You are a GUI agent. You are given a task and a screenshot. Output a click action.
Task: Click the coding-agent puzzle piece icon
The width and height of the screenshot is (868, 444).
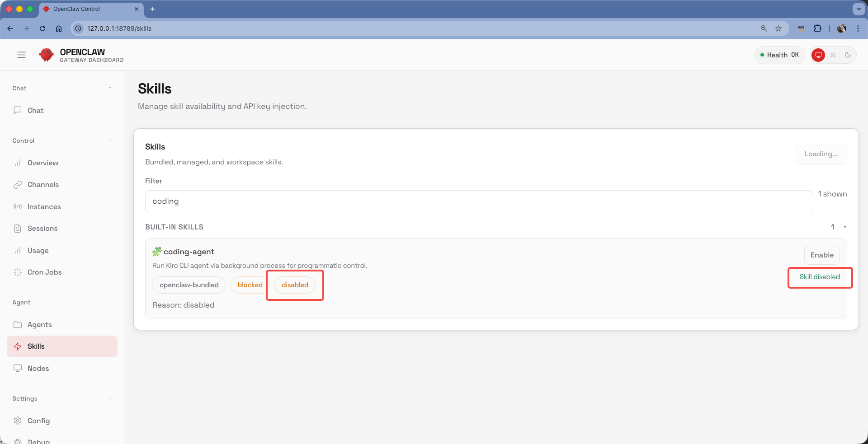157,252
